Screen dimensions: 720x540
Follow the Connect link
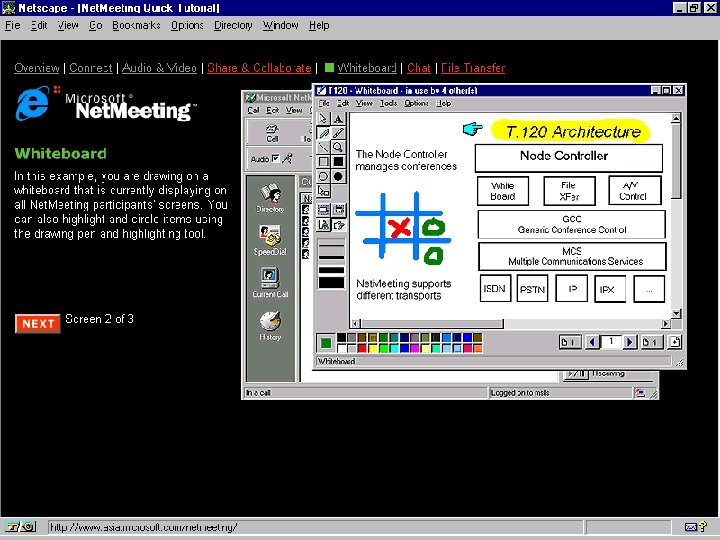click(91, 68)
